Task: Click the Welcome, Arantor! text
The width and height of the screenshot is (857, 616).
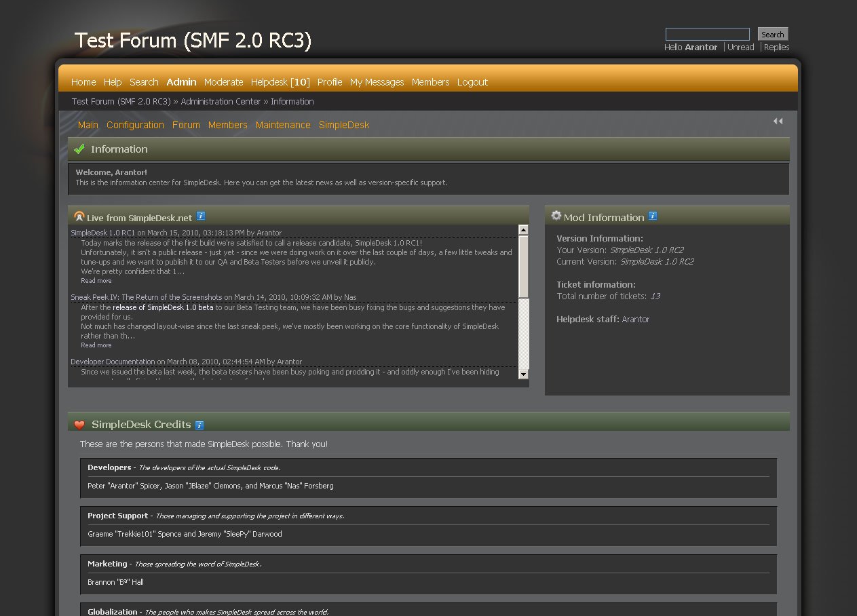Action: click(x=111, y=173)
